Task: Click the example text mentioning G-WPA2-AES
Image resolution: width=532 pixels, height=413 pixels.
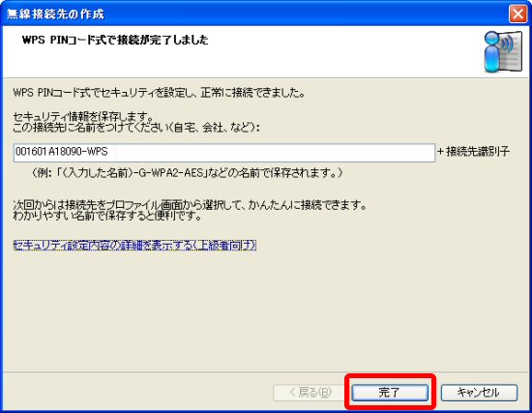Action: [187, 173]
